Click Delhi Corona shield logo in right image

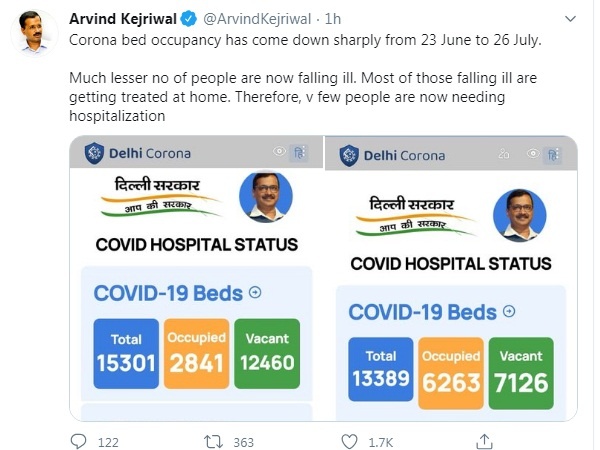pos(349,156)
